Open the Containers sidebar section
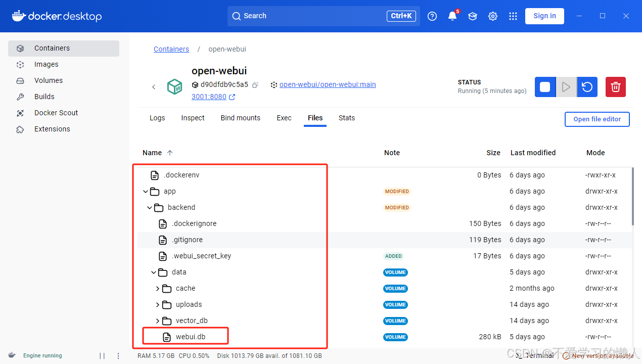The image size is (642, 364). click(64, 48)
